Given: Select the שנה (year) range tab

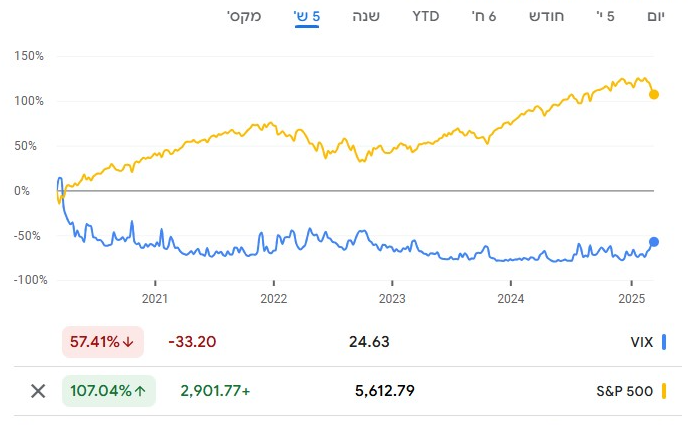Looking at the screenshot, I should click(x=366, y=16).
